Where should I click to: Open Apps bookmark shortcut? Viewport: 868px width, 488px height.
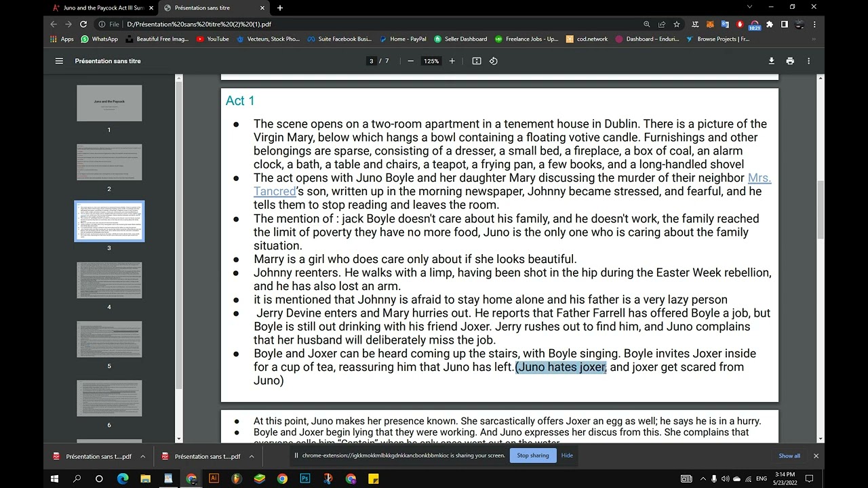coord(62,39)
